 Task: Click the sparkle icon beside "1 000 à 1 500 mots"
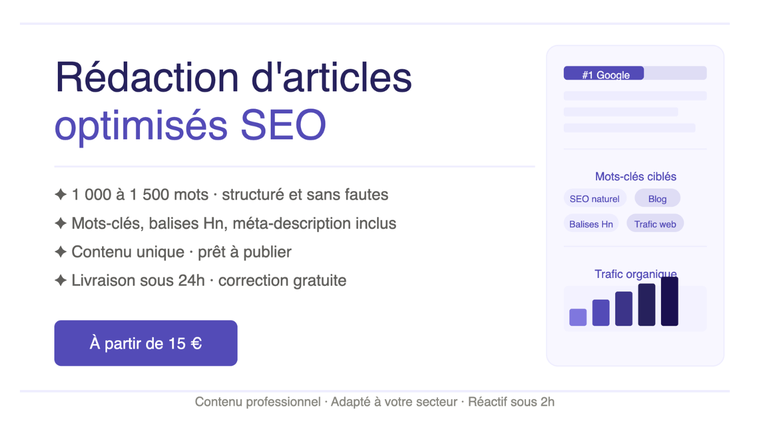click(x=61, y=194)
